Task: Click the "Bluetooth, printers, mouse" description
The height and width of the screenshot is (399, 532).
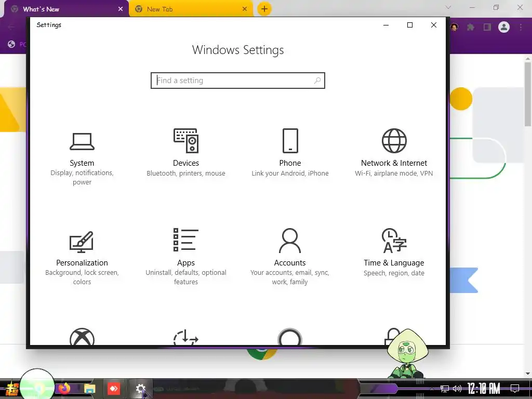Action: click(x=186, y=174)
